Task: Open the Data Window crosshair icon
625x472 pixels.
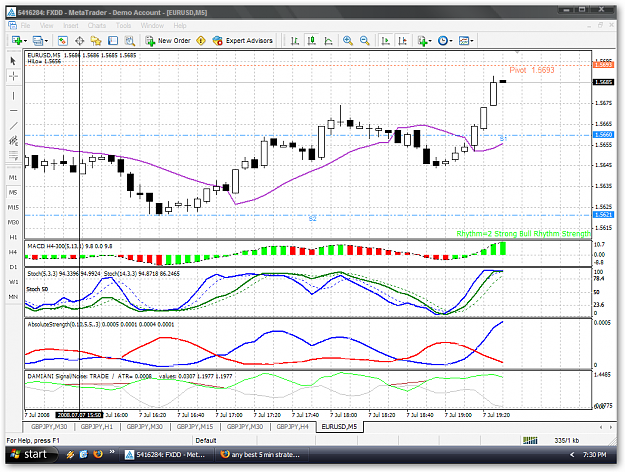Action: click(79, 41)
